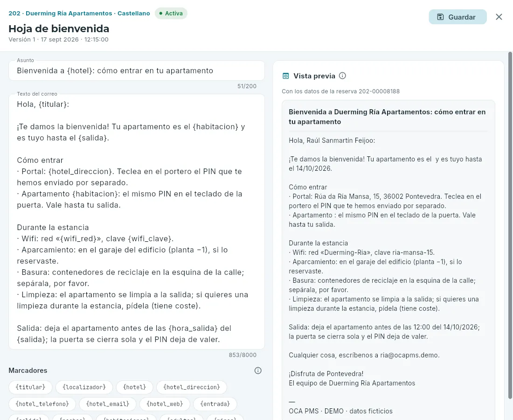This screenshot has height=420, width=513.
Task: Click the preview line starting "· Wifi: red «Duerming-Ría»"
Action: [361, 253]
